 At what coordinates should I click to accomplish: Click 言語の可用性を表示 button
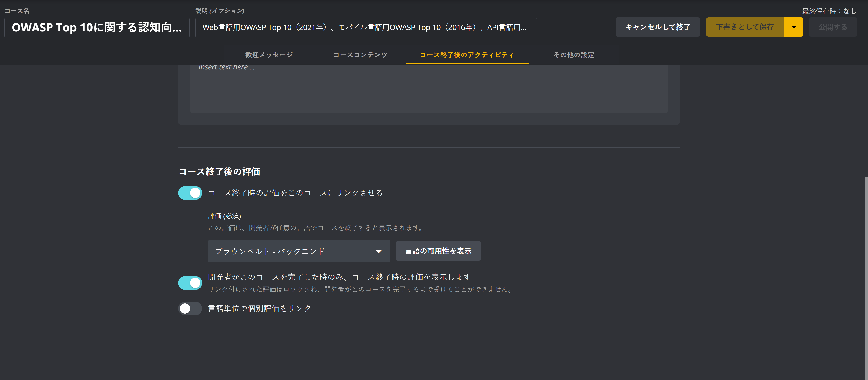(438, 251)
